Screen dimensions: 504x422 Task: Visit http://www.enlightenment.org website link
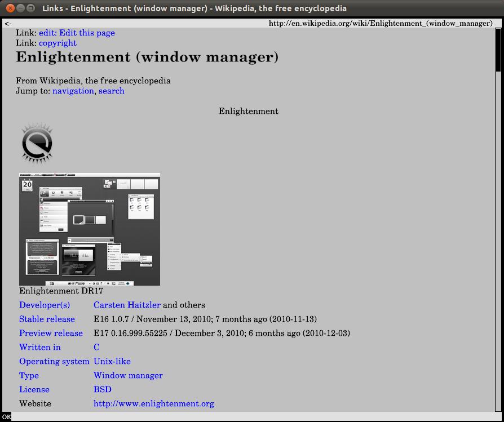154,404
